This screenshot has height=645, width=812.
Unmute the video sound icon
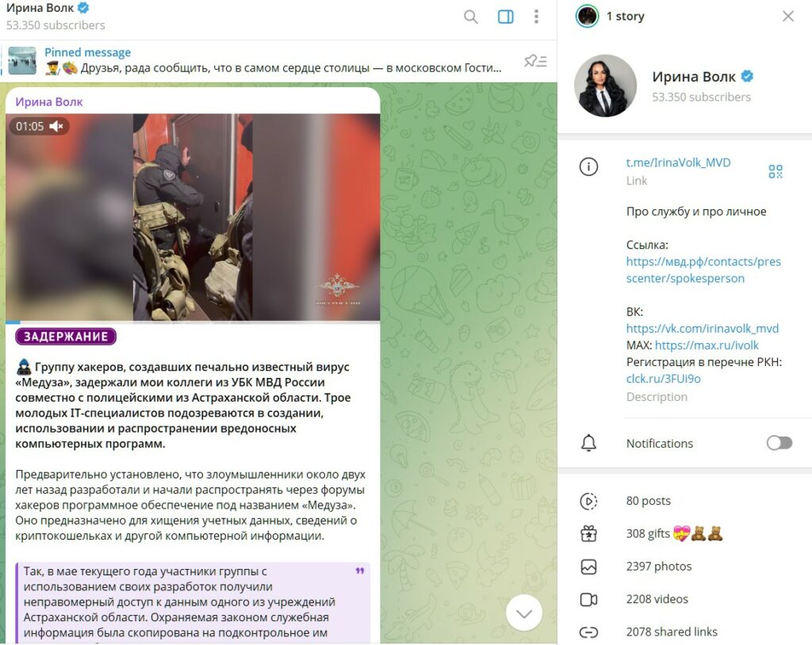[x=56, y=126]
